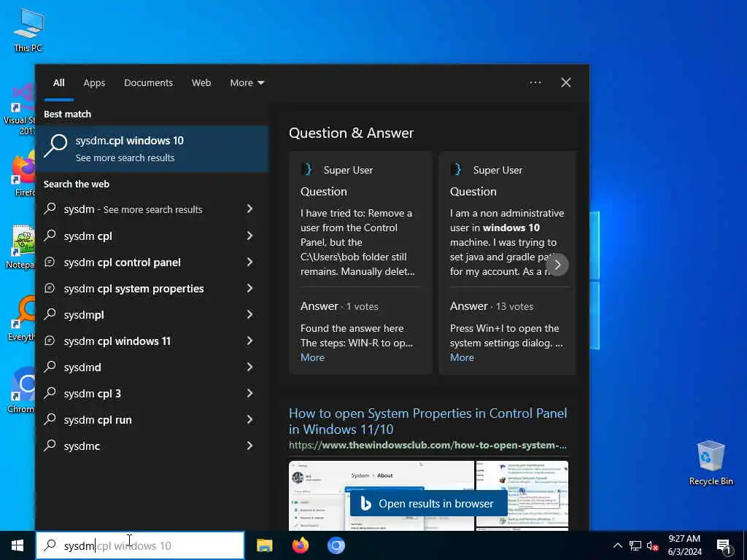This screenshot has height=560, width=747.
Task: Expand the 'sysdm - See more search results' arrow
Action: pos(249,209)
